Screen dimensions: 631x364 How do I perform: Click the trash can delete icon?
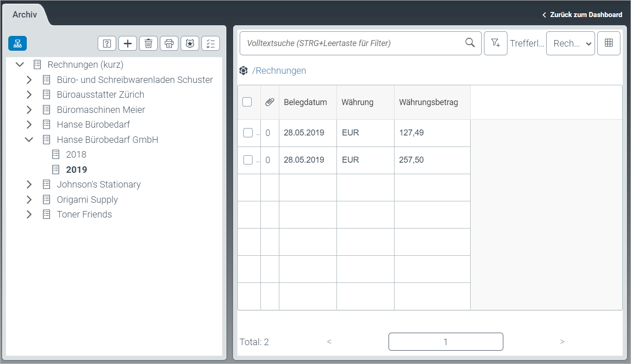coord(148,43)
